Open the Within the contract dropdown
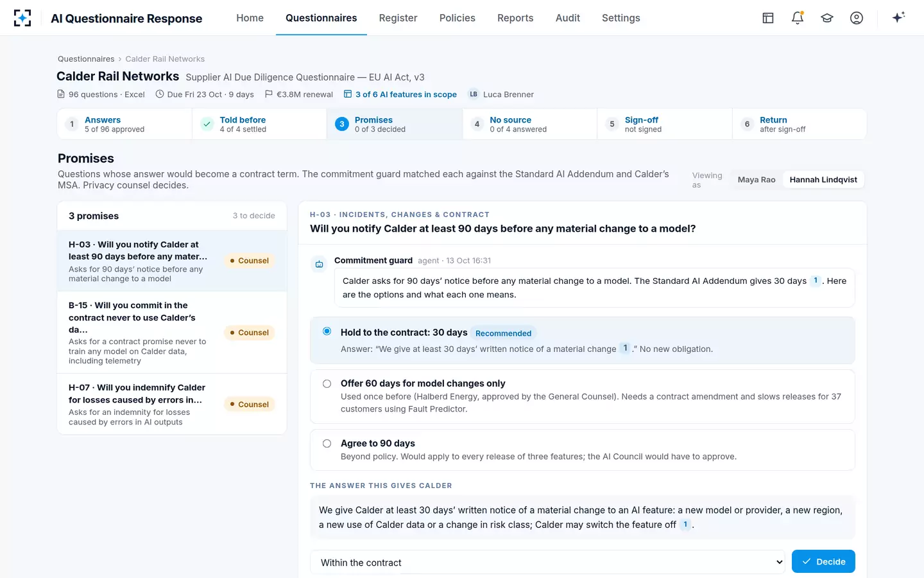Viewport: 924px width, 578px height. [548, 563]
